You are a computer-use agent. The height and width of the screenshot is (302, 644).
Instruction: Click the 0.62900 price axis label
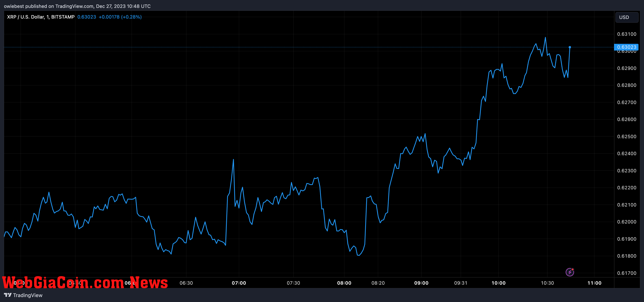point(627,68)
